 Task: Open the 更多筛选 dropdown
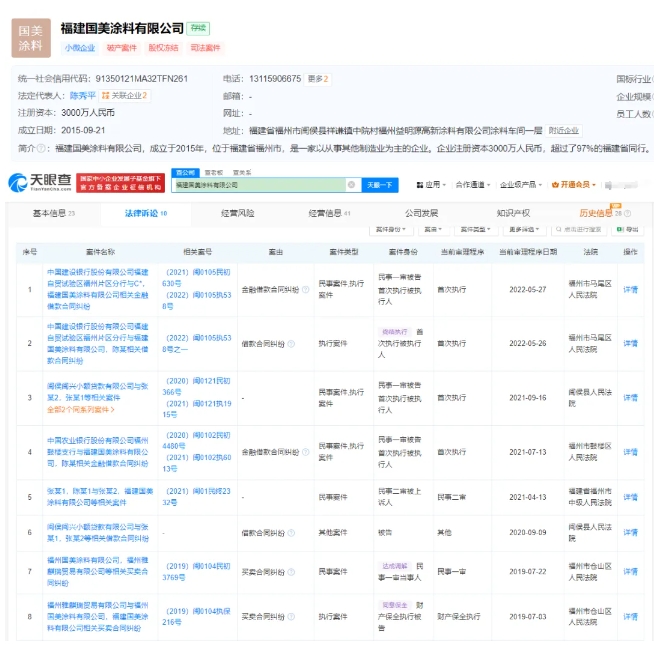click(525, 229)
